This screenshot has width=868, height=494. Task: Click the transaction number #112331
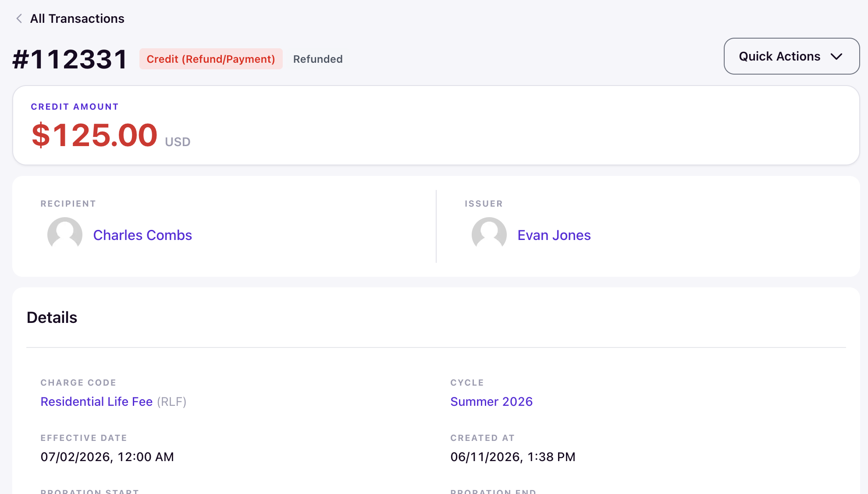[70, 59]
